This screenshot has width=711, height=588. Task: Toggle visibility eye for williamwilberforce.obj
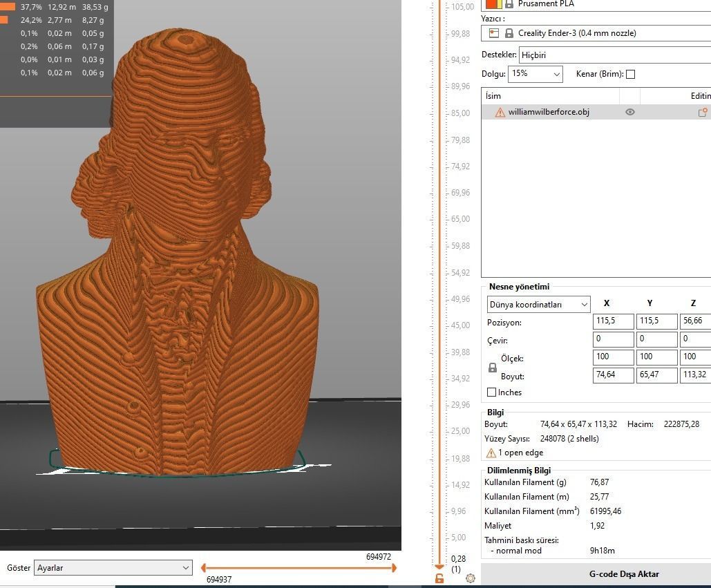(x=630, y=112)
